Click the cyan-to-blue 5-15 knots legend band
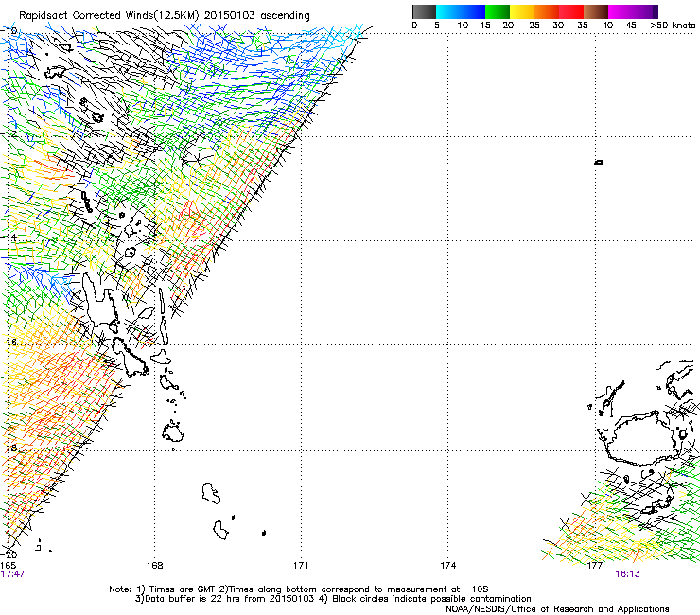700x615 pixels. 461,11
